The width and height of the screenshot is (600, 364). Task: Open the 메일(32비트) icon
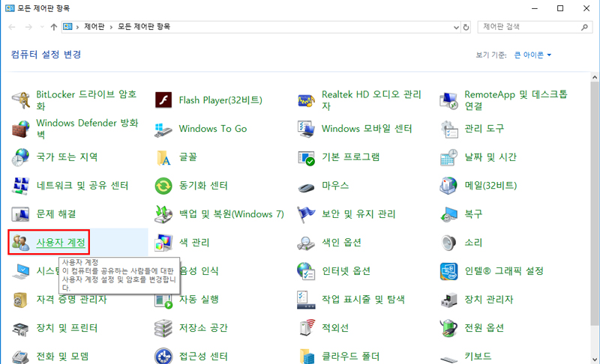tap(448, 186)
